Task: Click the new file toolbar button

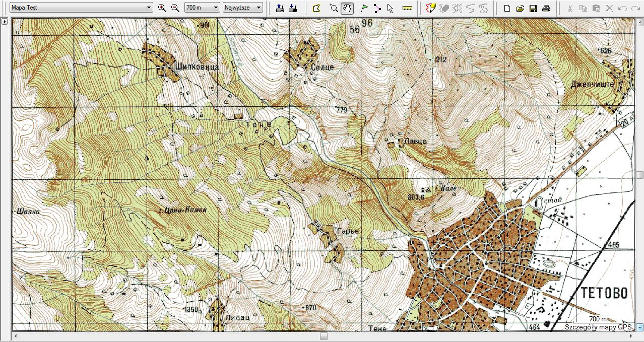Action: (x=507, y=8)
